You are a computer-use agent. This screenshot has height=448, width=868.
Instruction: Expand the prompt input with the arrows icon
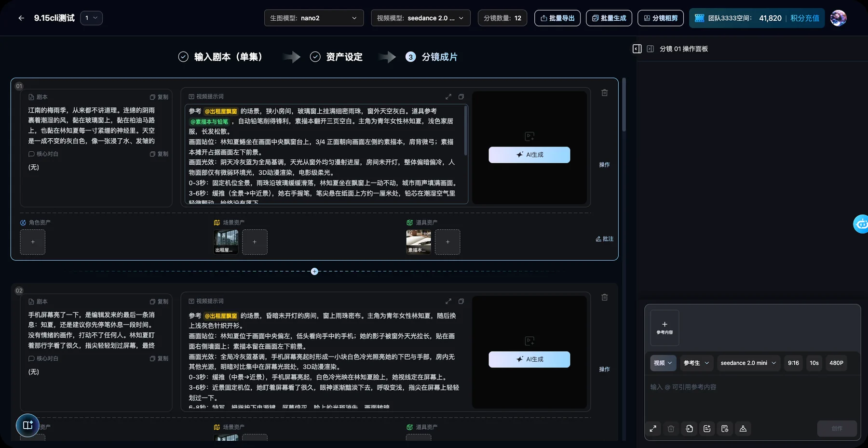[x=653, y=429]
